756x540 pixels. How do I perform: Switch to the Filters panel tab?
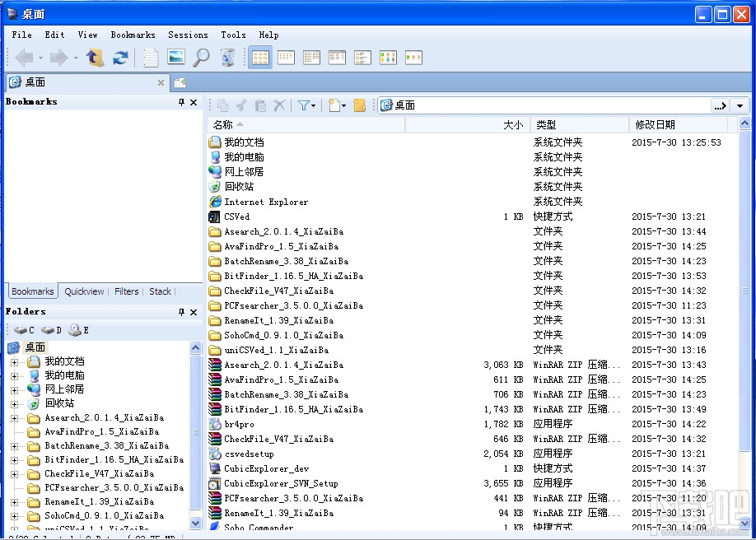tap(126, 291)
